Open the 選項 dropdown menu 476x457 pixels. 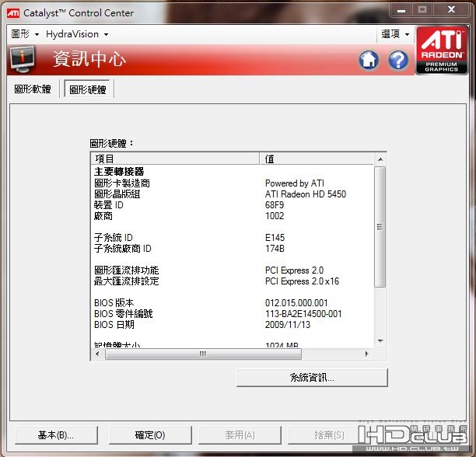[x=395, y=34]
